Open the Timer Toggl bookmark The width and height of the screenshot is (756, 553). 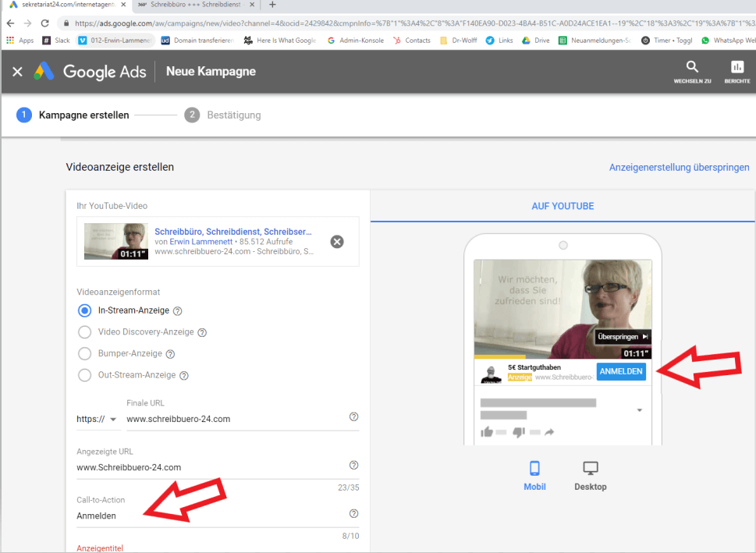(667, 41)
